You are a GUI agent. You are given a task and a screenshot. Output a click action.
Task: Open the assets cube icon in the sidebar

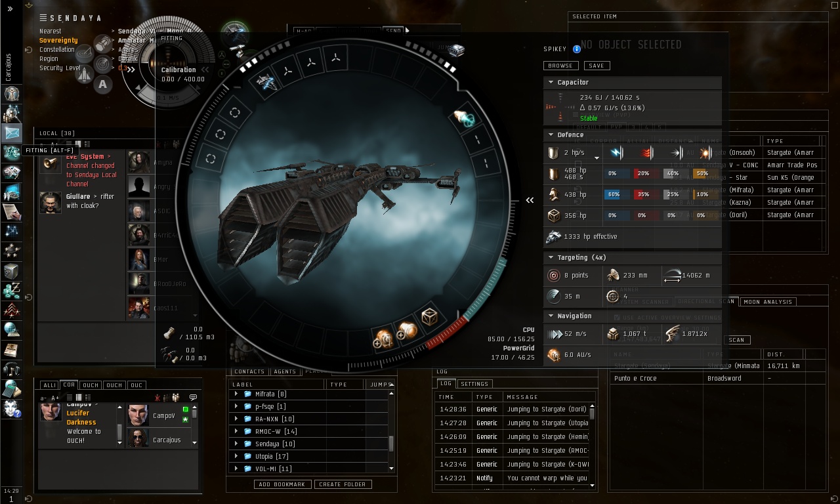pos(12,270)
